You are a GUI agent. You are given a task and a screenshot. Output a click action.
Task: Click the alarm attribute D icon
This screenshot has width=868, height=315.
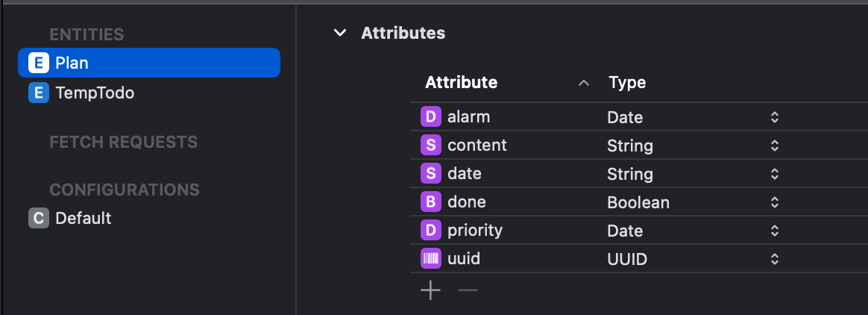click(x=431, y=117)
